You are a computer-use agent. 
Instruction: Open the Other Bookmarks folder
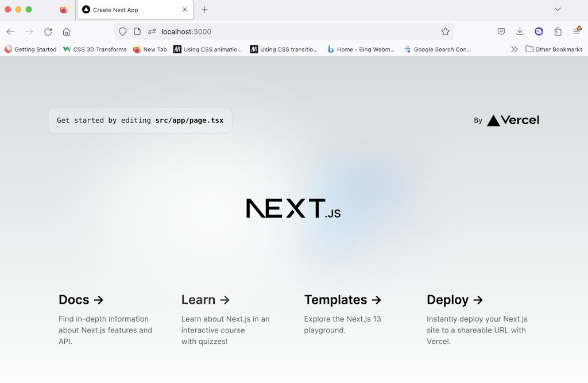(554, 49)
